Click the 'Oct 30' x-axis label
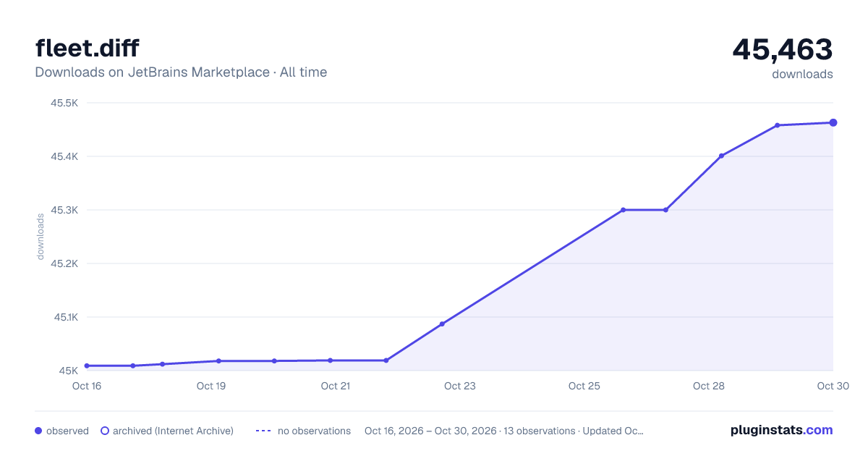This screenshot has height=456, width=868. [x=833, y=386]
